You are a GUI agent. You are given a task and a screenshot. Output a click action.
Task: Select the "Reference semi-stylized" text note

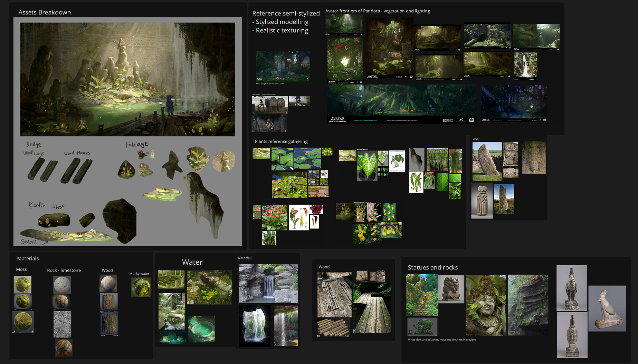286,22
